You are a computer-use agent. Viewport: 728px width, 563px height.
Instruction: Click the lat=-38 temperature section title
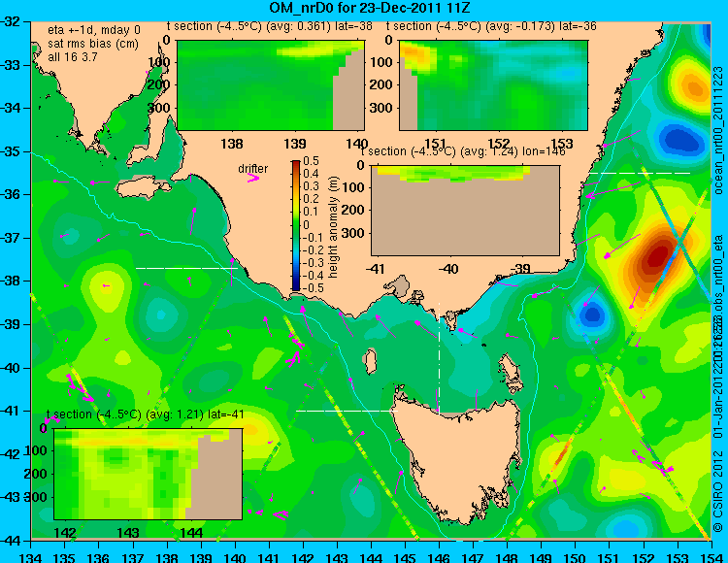(270, 26)
